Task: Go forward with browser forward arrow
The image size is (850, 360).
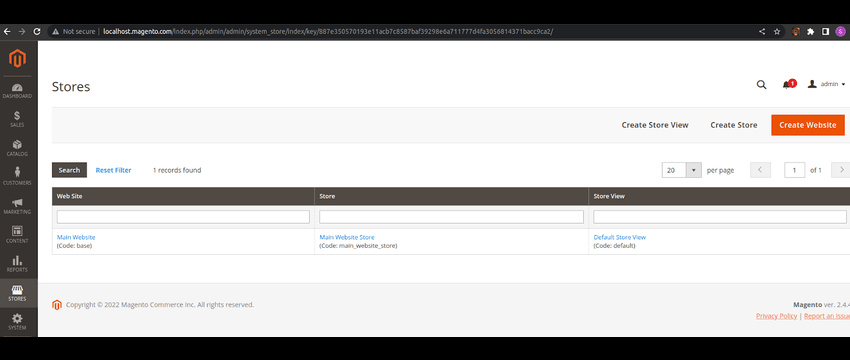Action: (x=22, y=31)
